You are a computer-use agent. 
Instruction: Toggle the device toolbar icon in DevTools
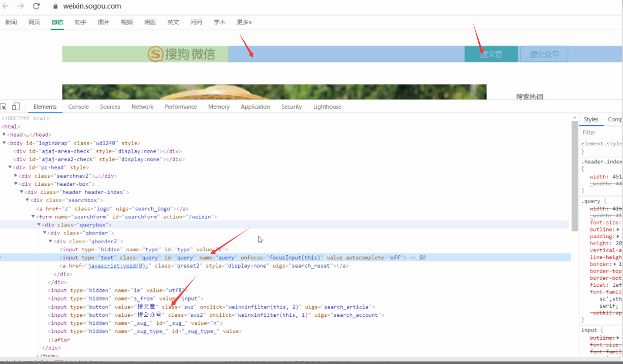pyautogui.click(x=16, y=107)
